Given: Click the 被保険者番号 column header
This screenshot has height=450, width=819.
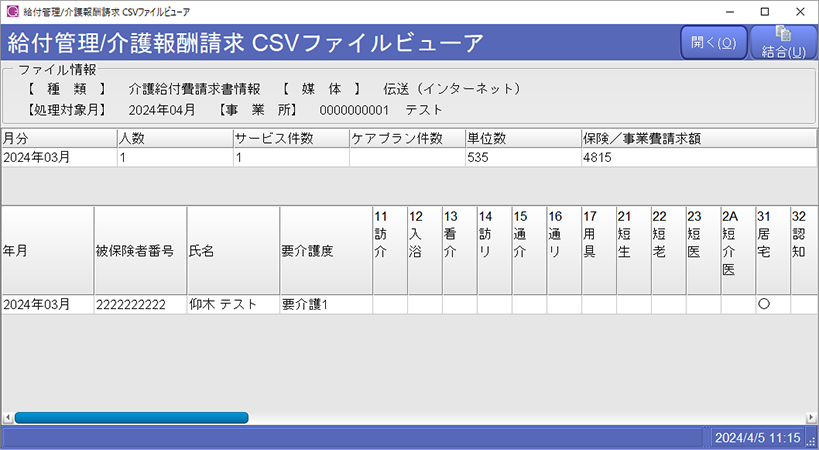Looking at the screenshot, I should tap(141, 251).
